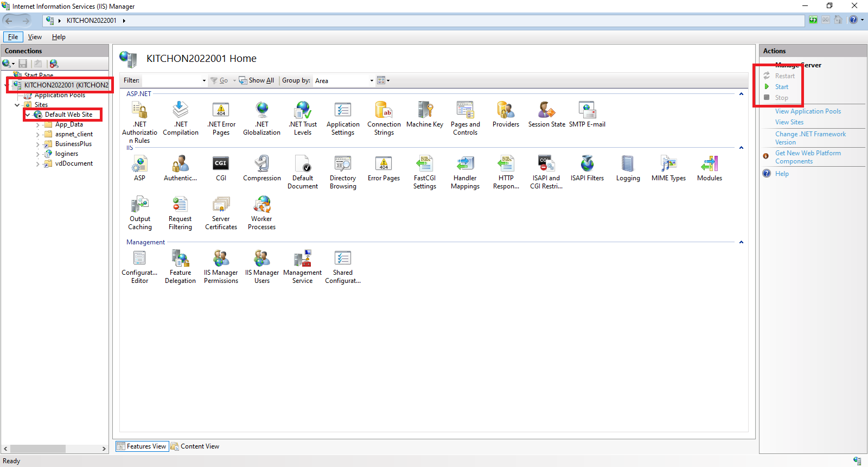Viewport: 868px width, 467px height.
Task: Open Authentication feature
Action: pyautogui.click(x=181, y=168)
